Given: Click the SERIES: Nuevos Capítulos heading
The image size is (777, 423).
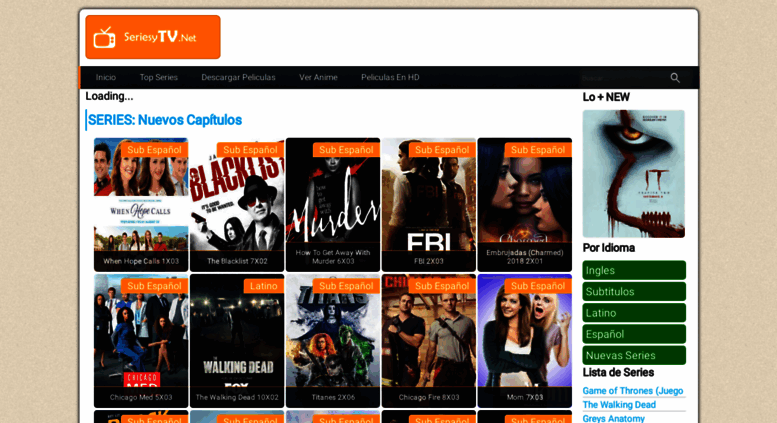Looking at the screenshot, I should tap(165, 120).
